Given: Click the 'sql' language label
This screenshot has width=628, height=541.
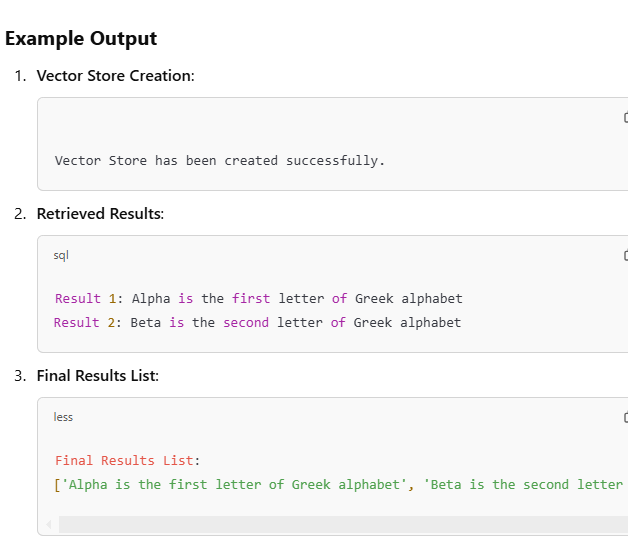Looking at the screenshot, I should (x=61, y=256).
